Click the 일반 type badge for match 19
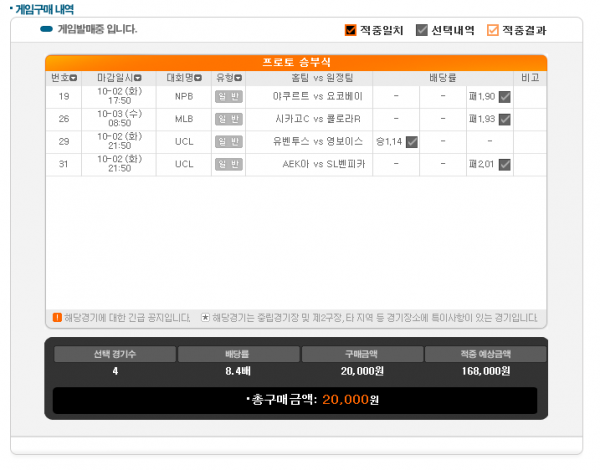This screenshot has width=600, height=470. pyautogui.click(x=228, y=97)
